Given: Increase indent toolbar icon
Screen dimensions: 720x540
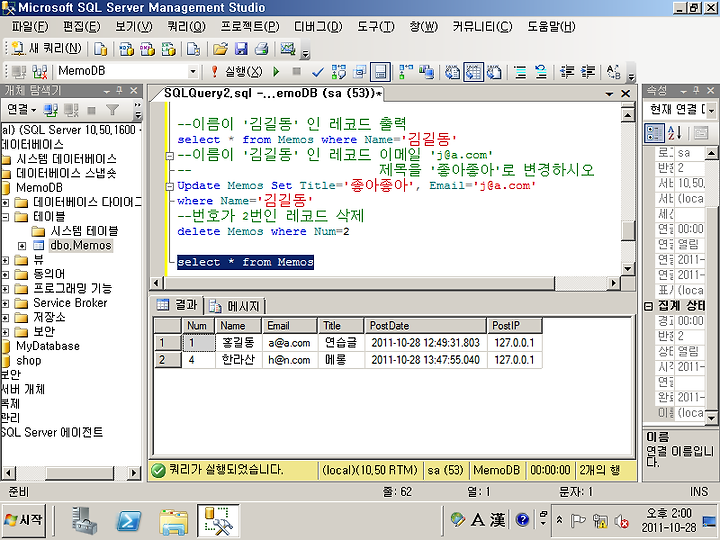Looking at the screenshot, I should point(588,72).
